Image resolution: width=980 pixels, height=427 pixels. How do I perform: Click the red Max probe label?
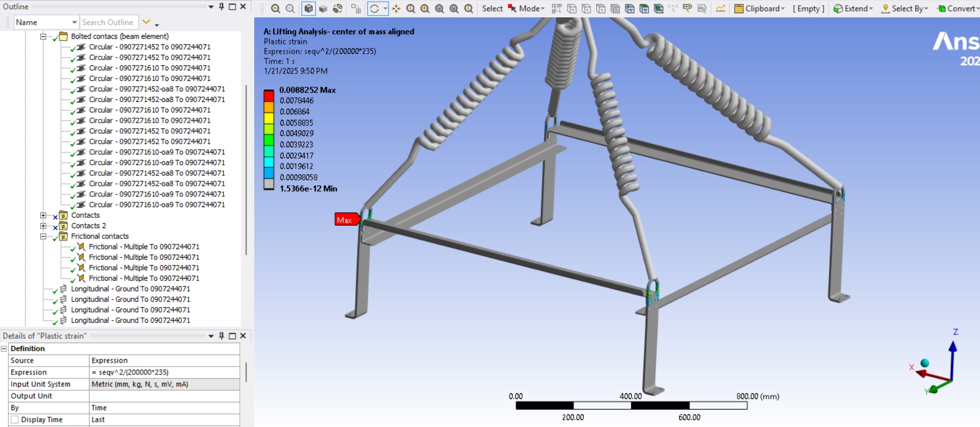(345, 220)
